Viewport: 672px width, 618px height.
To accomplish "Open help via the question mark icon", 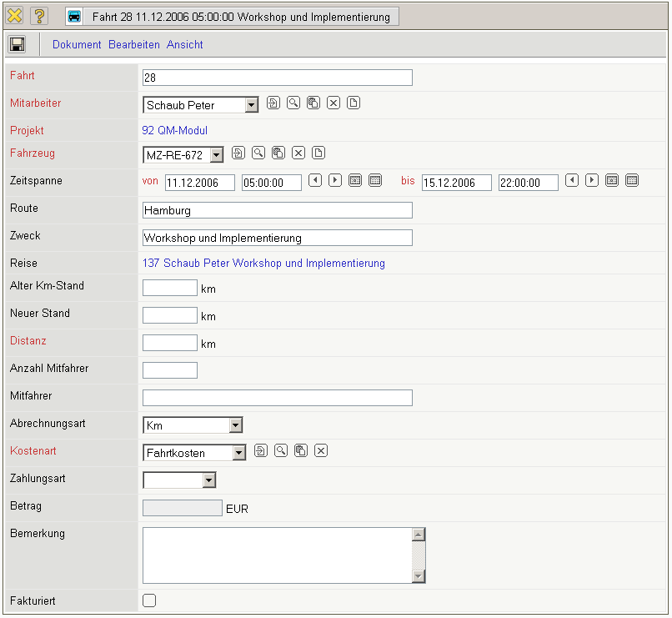I will (x=39, y=16).
